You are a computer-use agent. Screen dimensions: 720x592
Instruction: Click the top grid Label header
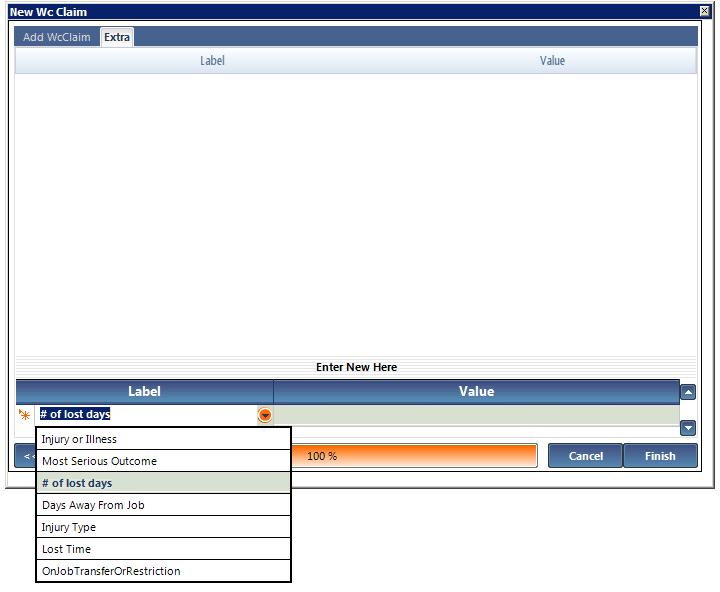coord(212,61)
